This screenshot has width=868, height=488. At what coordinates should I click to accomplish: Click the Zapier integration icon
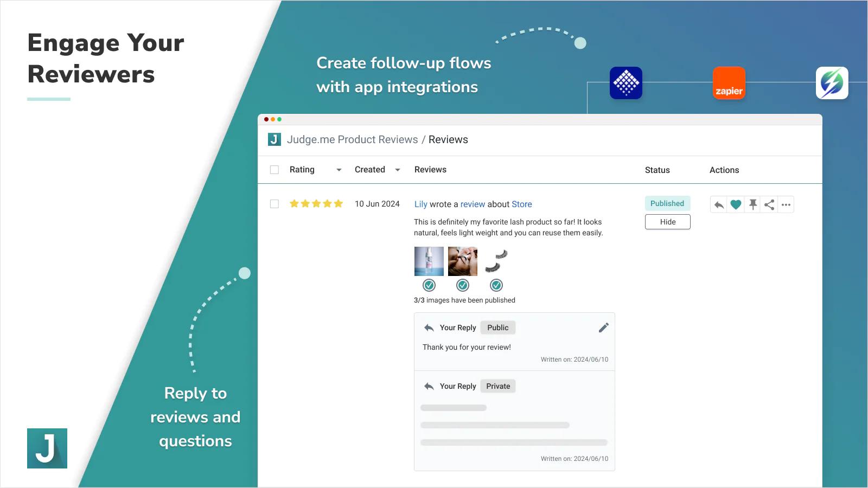729,83
